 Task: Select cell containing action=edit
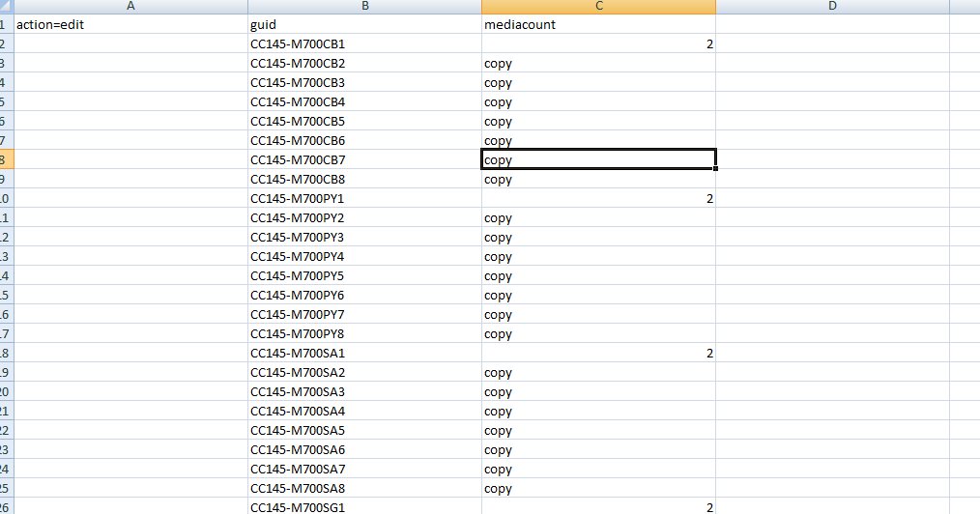click(x=130, y=24)
